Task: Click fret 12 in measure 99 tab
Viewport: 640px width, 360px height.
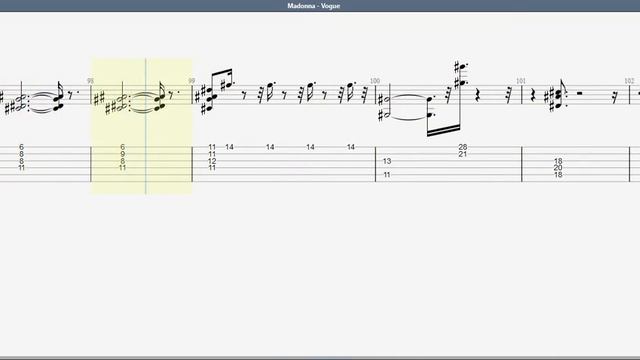Action: (x=212, y=161)
